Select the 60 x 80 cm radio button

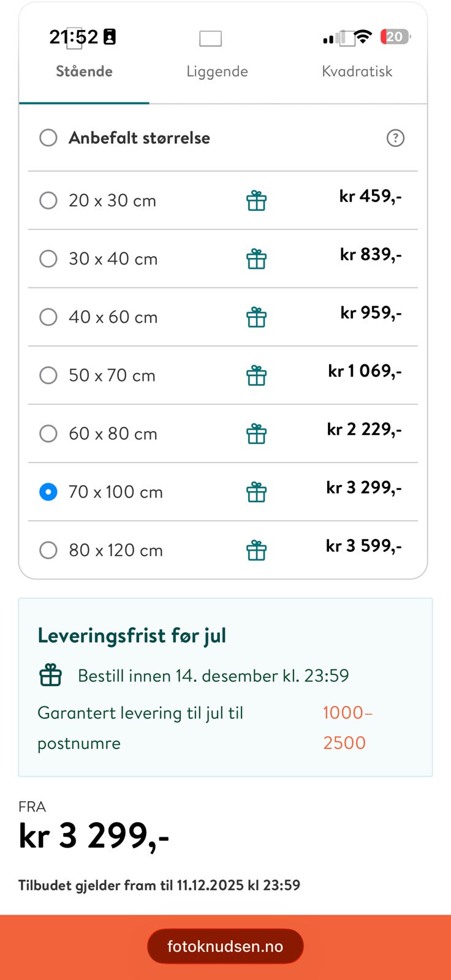[x=48, y=434]
